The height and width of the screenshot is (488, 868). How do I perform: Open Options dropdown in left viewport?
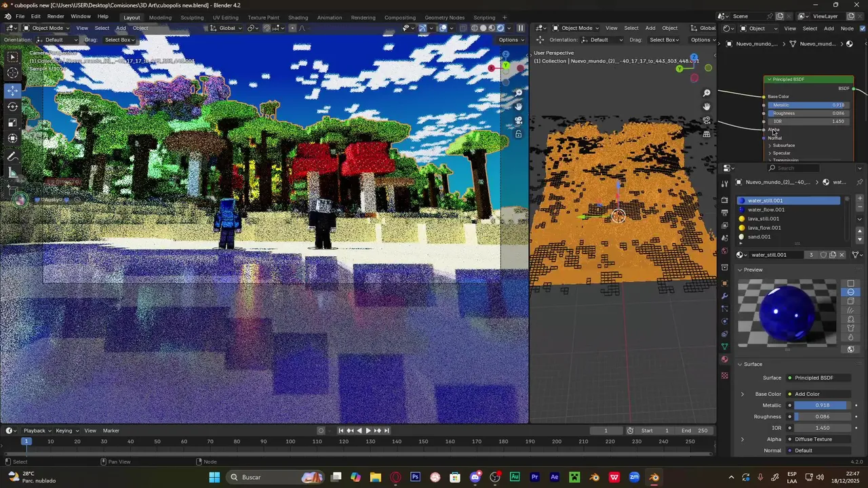(x=511, y=39)
